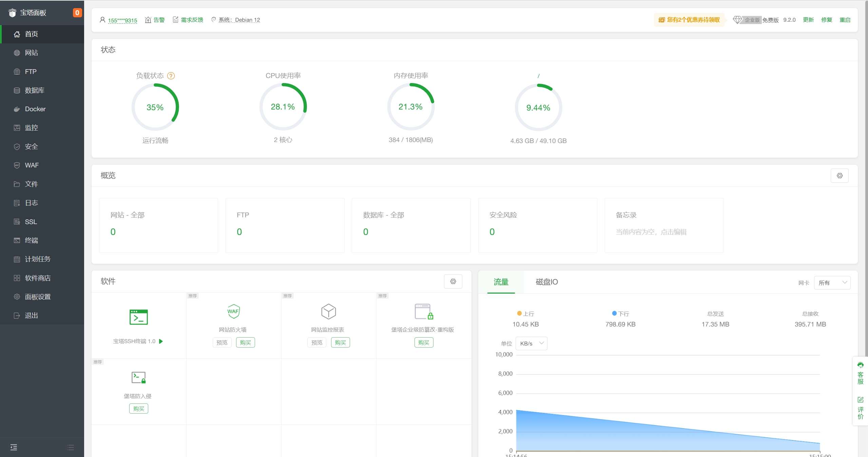Click the WAF shield icon in sidebar
The image size is (868, 457).
(17, 165)
